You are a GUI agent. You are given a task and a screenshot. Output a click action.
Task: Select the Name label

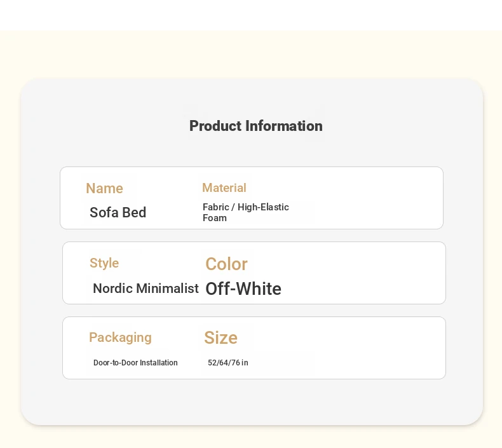point(104,188)
